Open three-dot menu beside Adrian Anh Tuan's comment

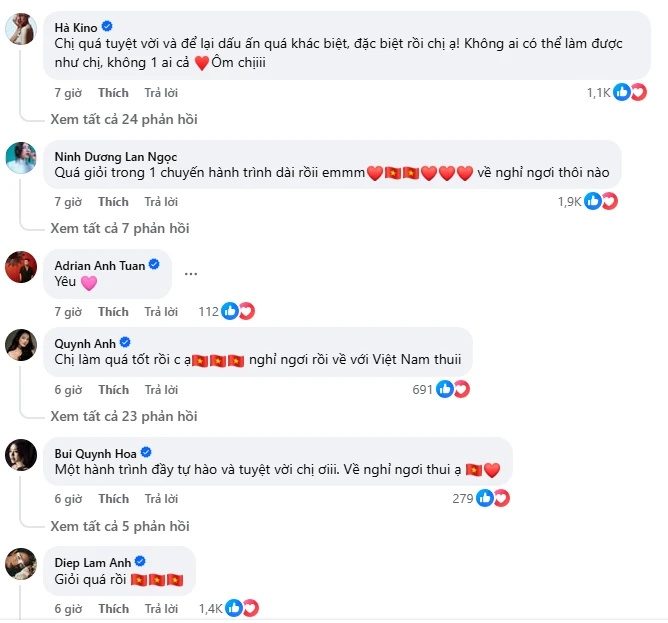(x=191, y=274)
